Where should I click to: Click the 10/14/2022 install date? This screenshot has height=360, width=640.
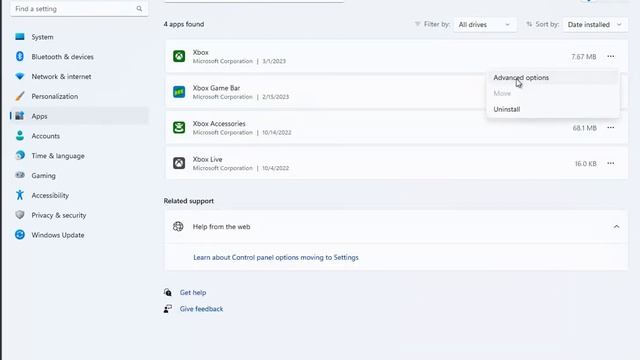coord(277,133)
